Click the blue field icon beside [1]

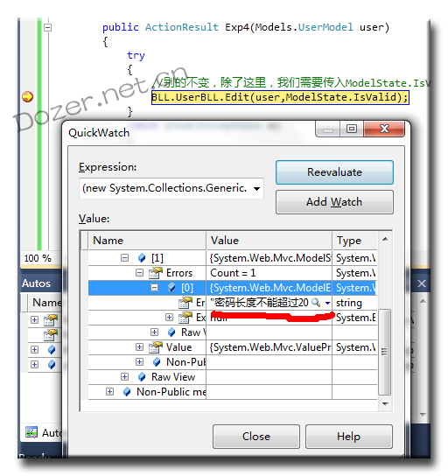pos(142,258)
